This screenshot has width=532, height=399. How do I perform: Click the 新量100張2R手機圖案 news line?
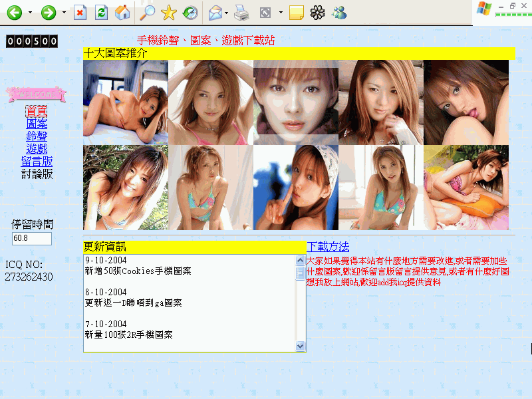(x=128, y=335)
